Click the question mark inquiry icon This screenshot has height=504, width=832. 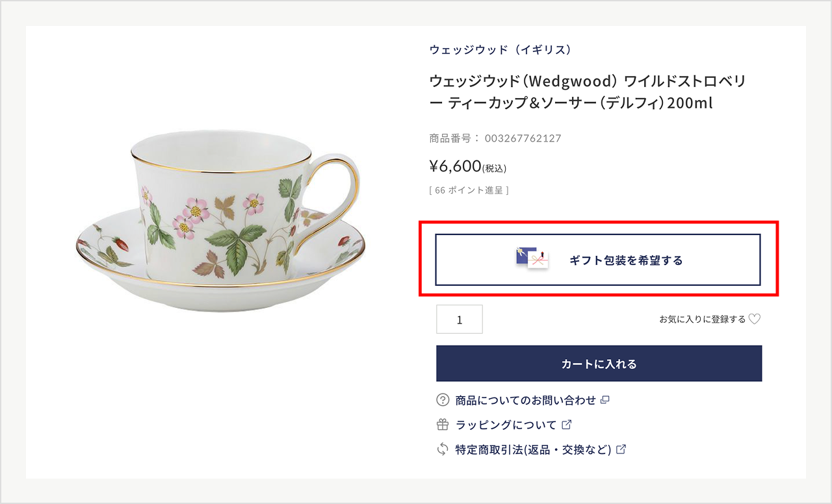coord(443,400)
